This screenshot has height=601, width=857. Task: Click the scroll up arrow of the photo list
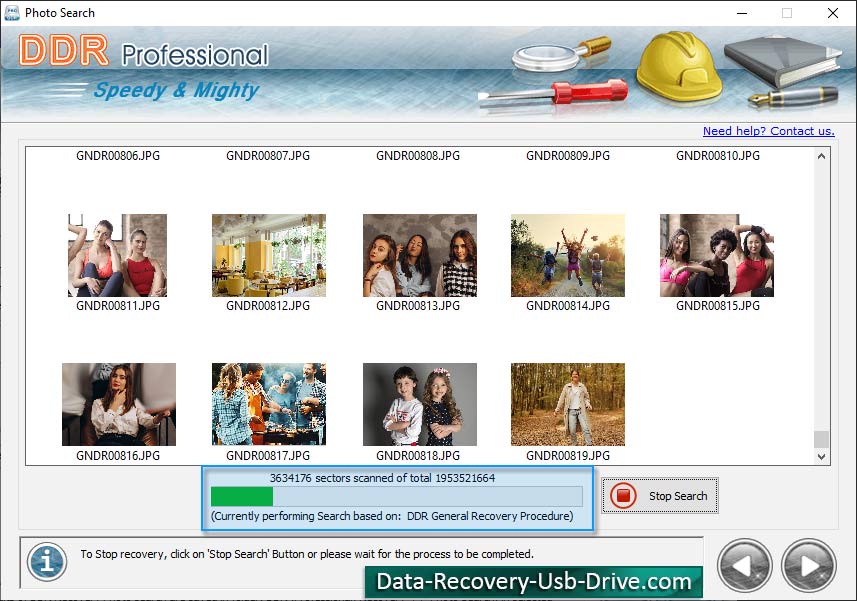pyautogui.click(x=821, y=156)
